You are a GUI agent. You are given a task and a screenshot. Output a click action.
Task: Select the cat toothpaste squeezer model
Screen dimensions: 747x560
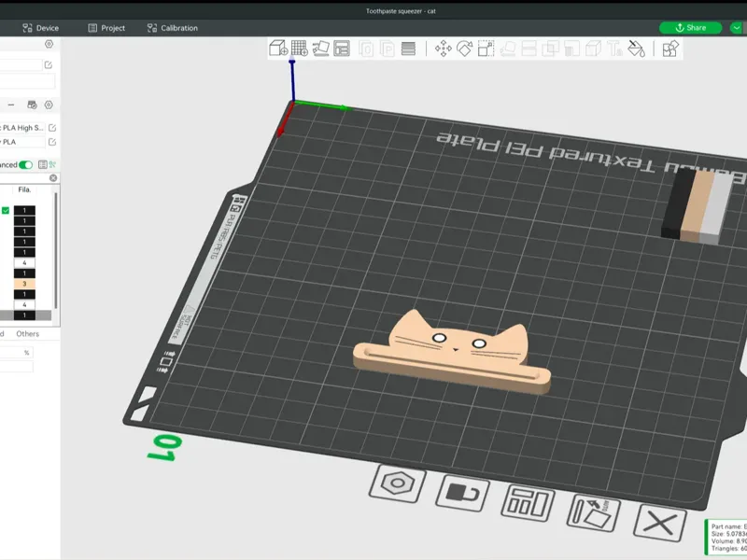452,353
